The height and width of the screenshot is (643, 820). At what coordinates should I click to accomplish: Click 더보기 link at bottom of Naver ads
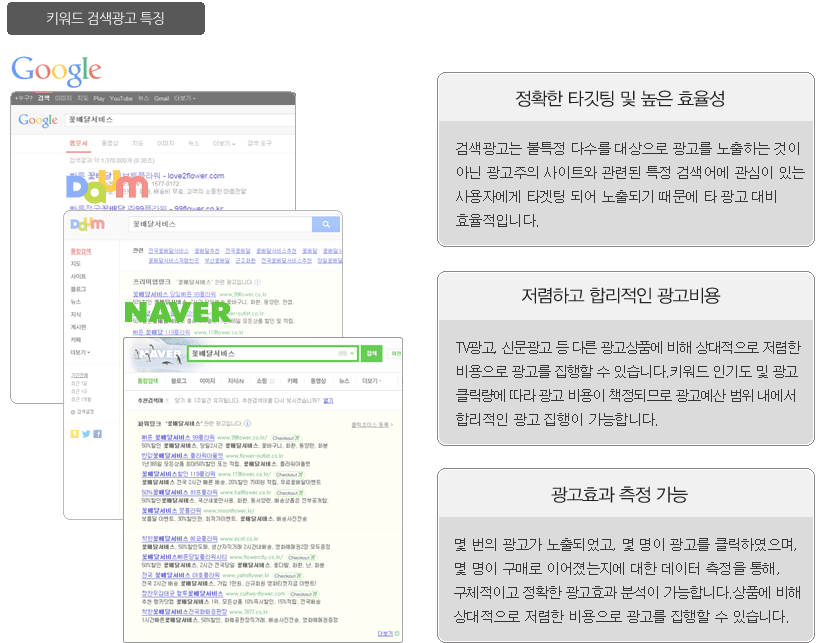pyautogui.click(x=385, y=634)
